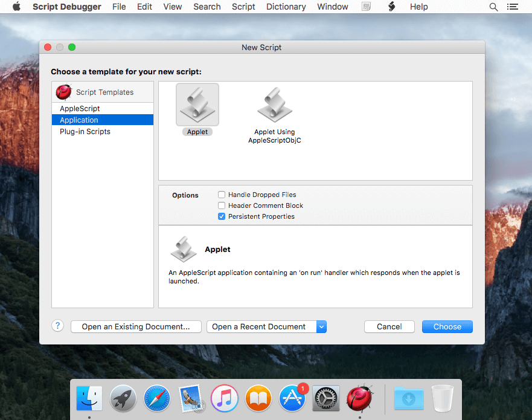This screenshot has height=420, width=532.
Task: Select AppleScript in the templates sidebar
Action: coord(78,108)
